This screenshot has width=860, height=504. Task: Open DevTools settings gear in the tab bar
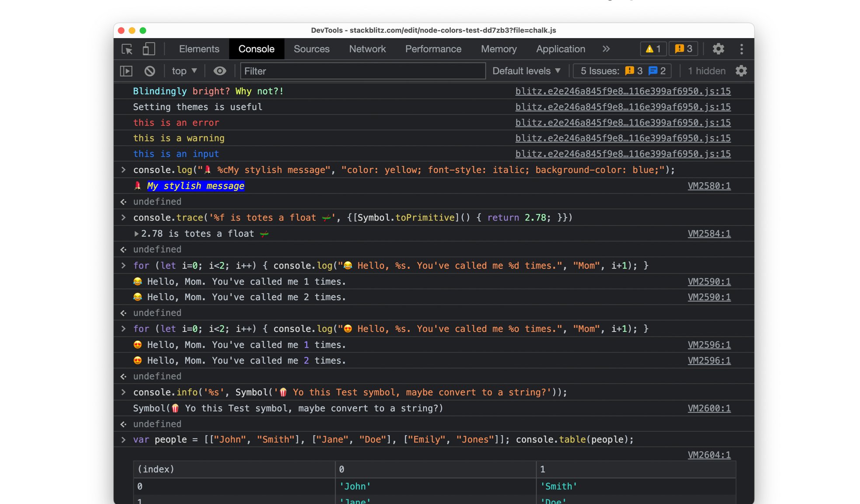718,49
